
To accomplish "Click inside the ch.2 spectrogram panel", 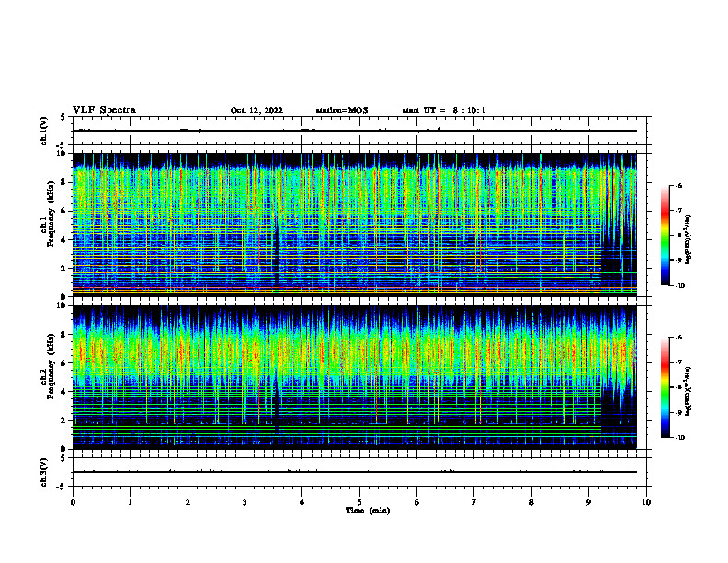I will pos(355,377).
